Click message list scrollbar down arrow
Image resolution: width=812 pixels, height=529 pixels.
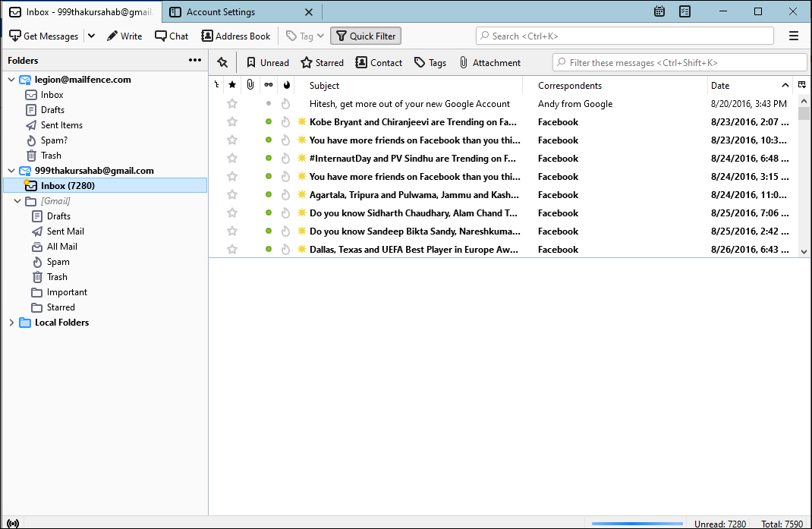(x=804, y=252)
